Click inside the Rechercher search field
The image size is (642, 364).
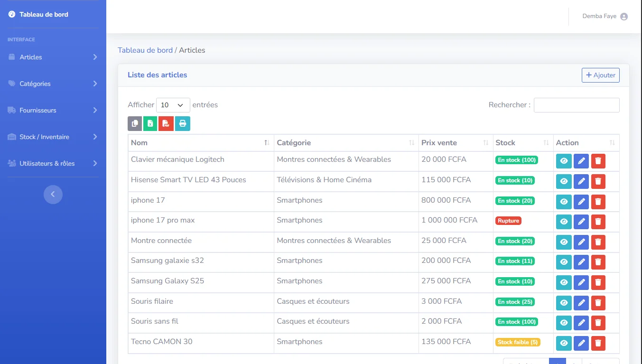coord(576,105)
